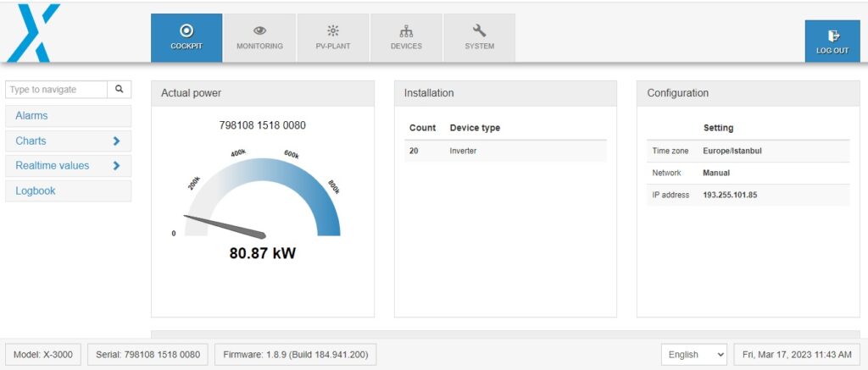
Task: Select the Devices network tree icon
Action: coord(406,30)
